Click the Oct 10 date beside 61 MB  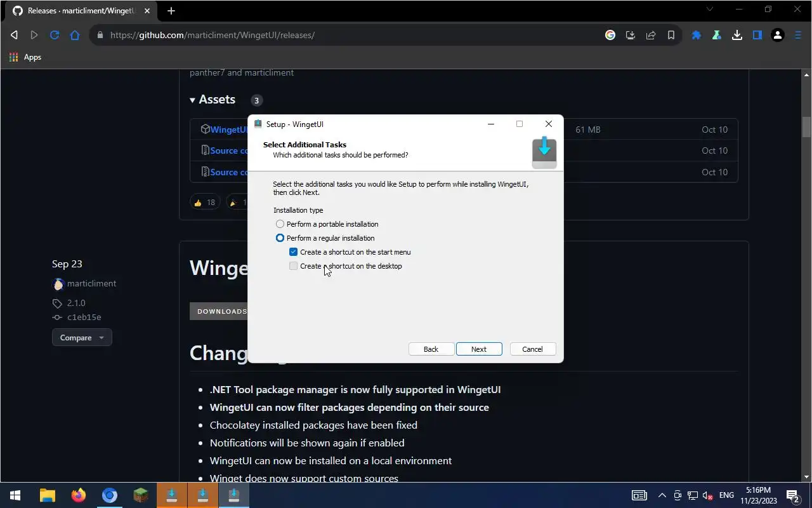point(714,130)
